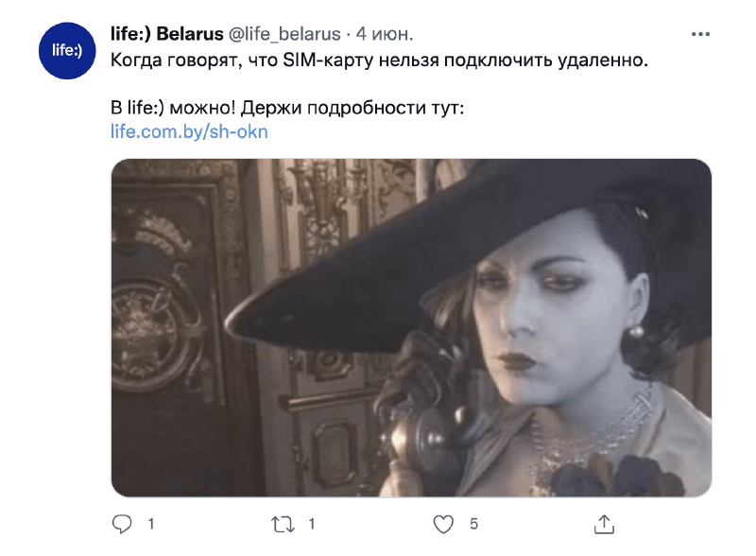Click the pearl earring in the GIF

[636, 332]
